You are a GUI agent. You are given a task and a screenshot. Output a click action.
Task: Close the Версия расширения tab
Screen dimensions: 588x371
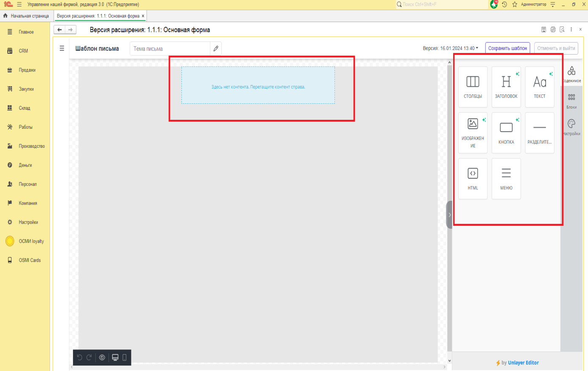(x=143, y=16)
